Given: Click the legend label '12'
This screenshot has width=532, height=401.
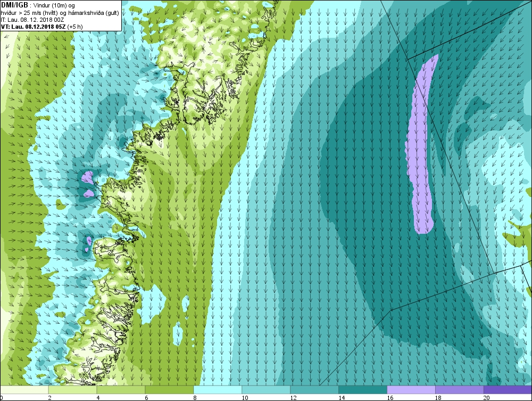Looking at the screenshot, I should (293, 398).
